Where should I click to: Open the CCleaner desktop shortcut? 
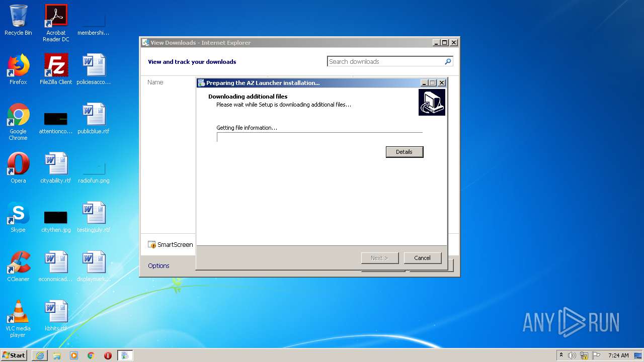pos(18,266)
